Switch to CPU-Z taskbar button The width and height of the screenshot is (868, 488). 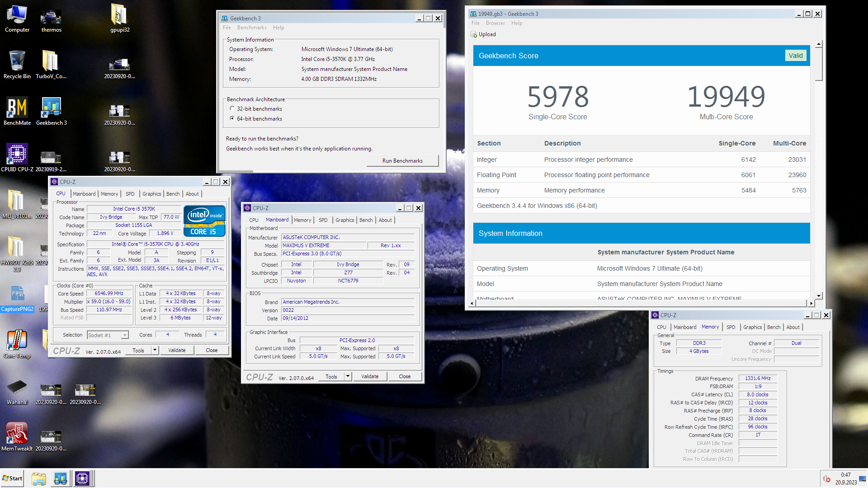point(82,479)
